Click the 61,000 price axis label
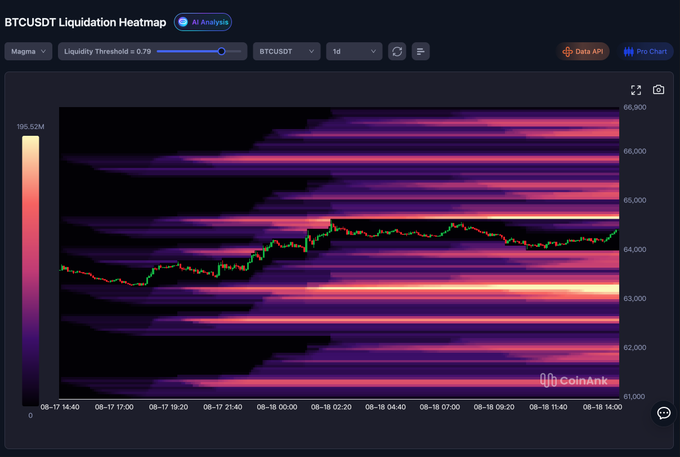 pos(634,396)
